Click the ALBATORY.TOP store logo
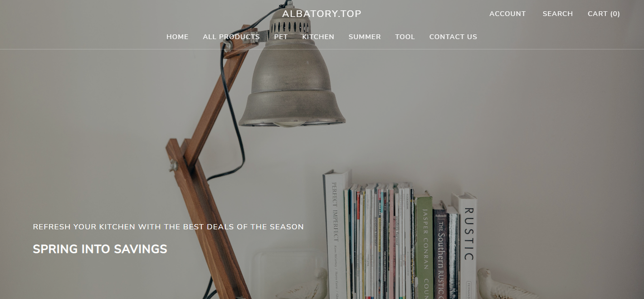644x299 pixels. (322, 14)
